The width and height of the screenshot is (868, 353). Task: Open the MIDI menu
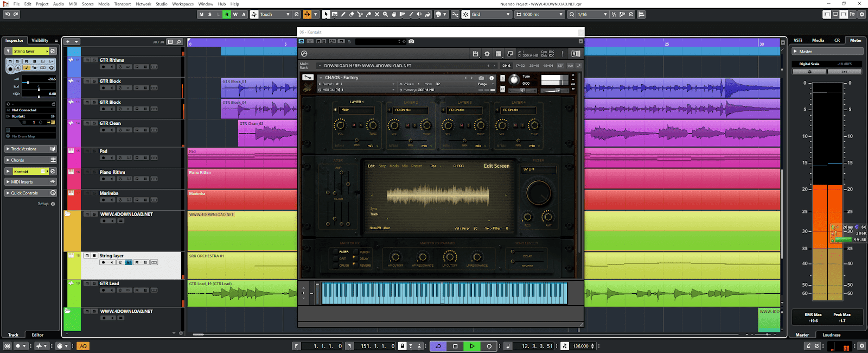pos(73,4)
